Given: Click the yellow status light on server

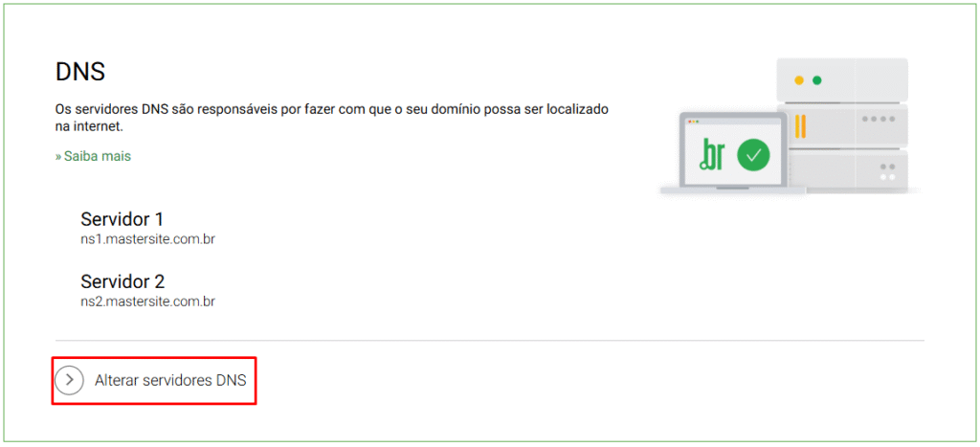Looking at the screenshot, I should [798, 80].
